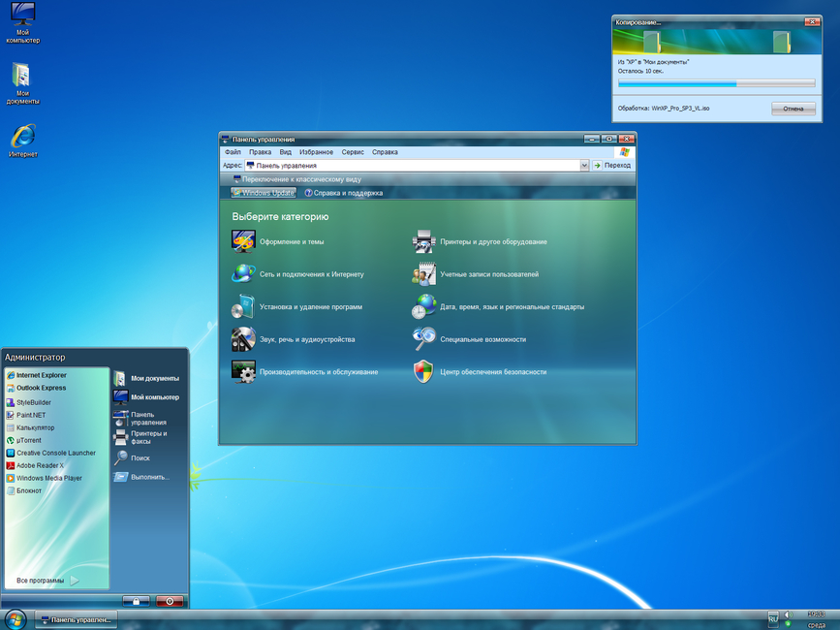
Task: Launch Paint.NET from Start menu
Action: coord(26,415)
